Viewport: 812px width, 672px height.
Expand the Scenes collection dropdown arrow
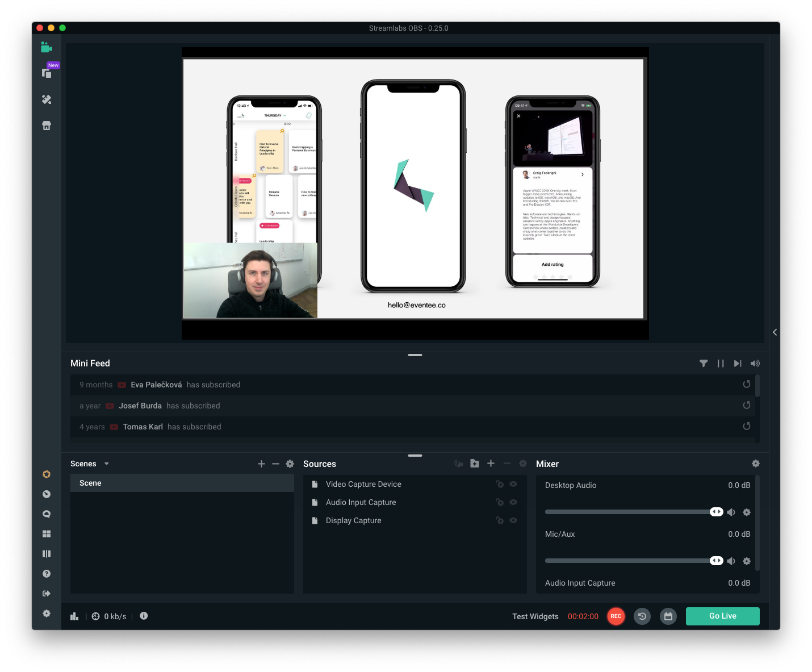pos(106,464)
